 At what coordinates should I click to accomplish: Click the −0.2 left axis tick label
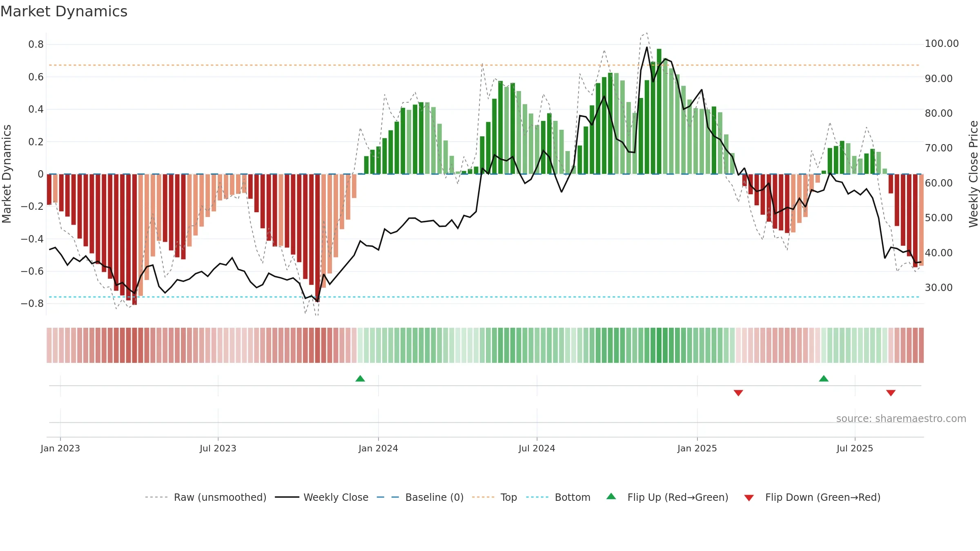[32, 206]
